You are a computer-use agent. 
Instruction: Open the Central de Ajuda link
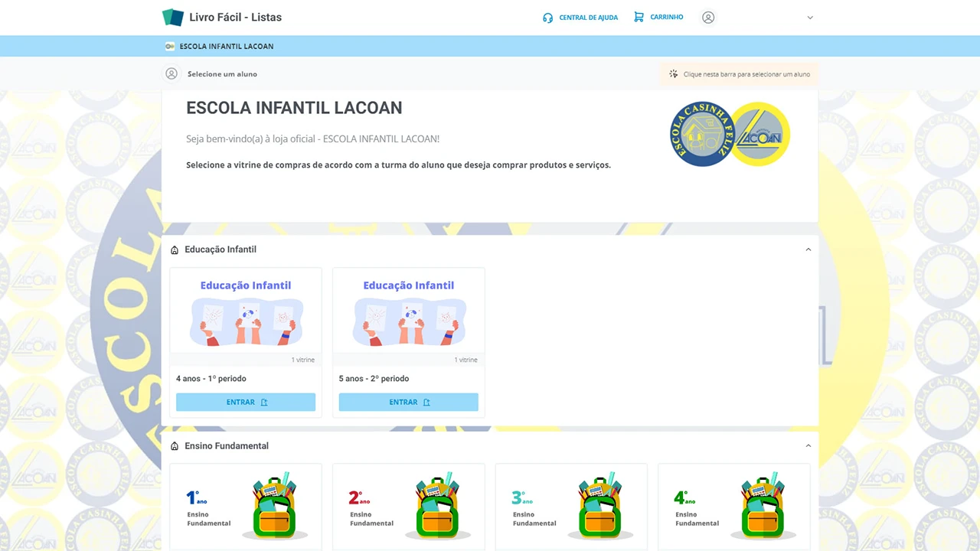(588, 18)
